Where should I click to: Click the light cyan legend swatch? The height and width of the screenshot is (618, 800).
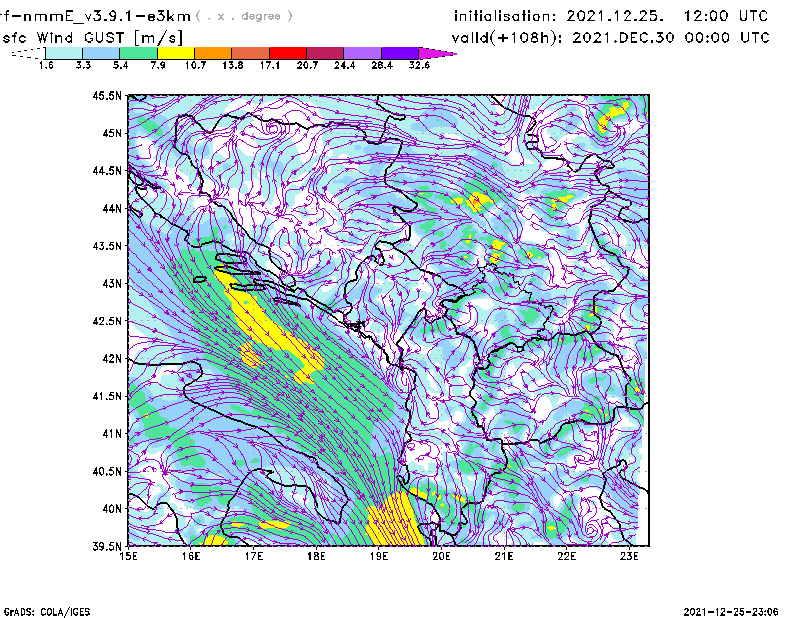pos(64,53)
